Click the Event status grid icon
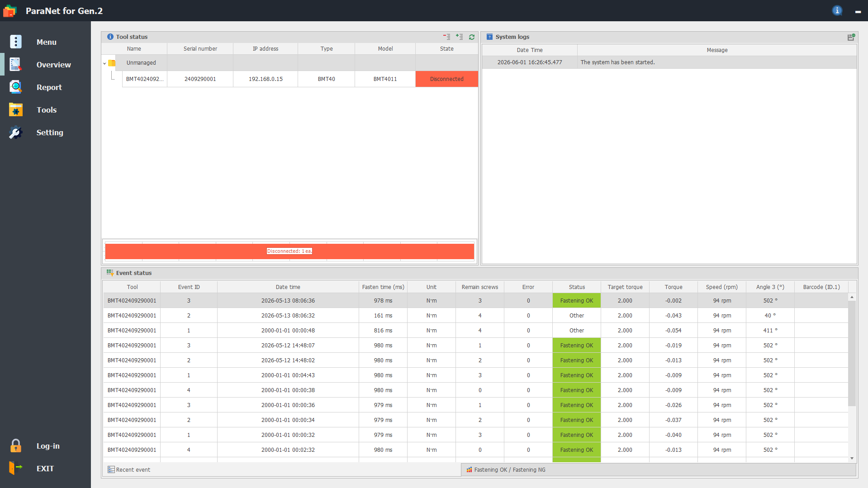This screenshot has width=868, height=488. 110,273
